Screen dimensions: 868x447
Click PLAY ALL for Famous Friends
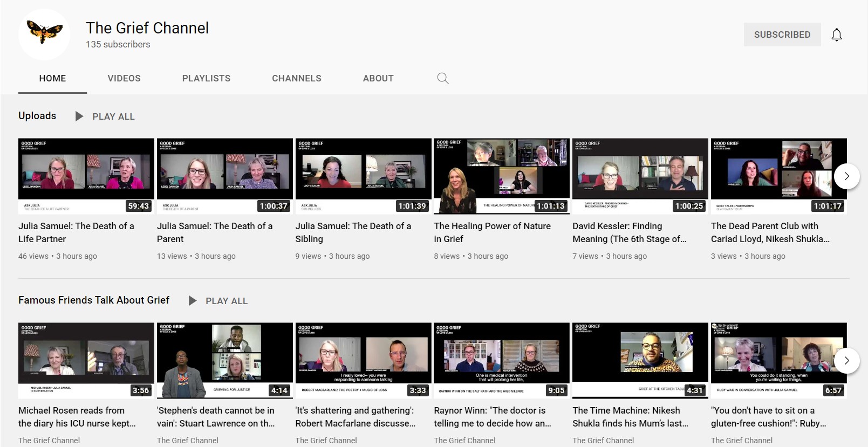click(227, 301)
